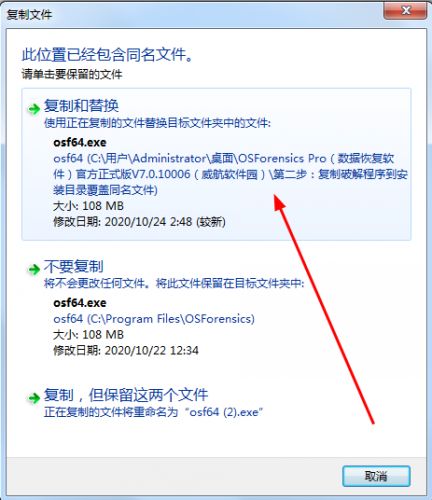The image size is (432, 500).
Task: Click the source osf64.exe filename under 复制和替换
Action: pyautogui.click(x=80, y=143)
